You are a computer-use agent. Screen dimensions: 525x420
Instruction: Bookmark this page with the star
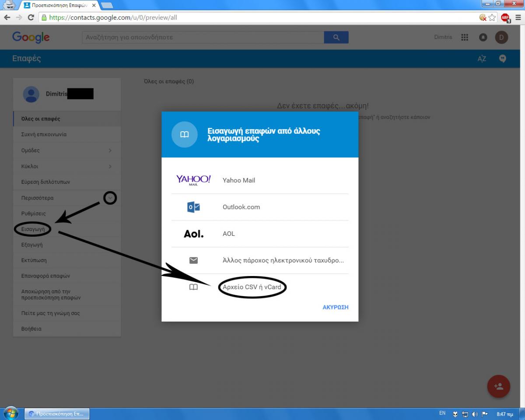click(492, 17)
